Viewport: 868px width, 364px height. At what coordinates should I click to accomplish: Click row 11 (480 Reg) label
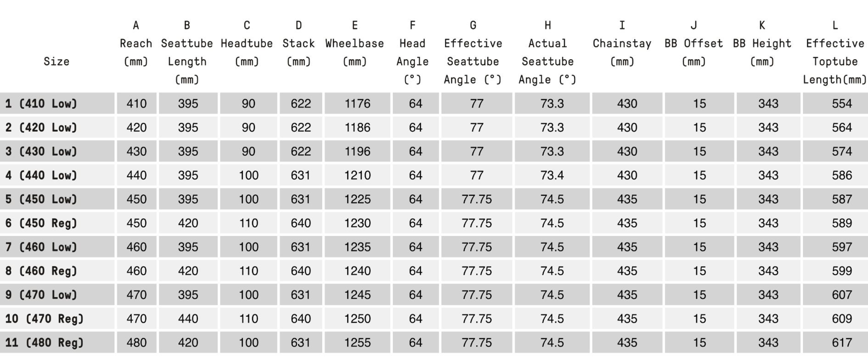coord(45,342)
